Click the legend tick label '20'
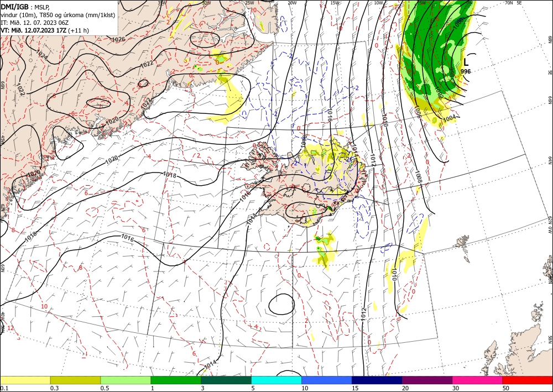The width and height of the screenshot is (553, 392). 405,388
